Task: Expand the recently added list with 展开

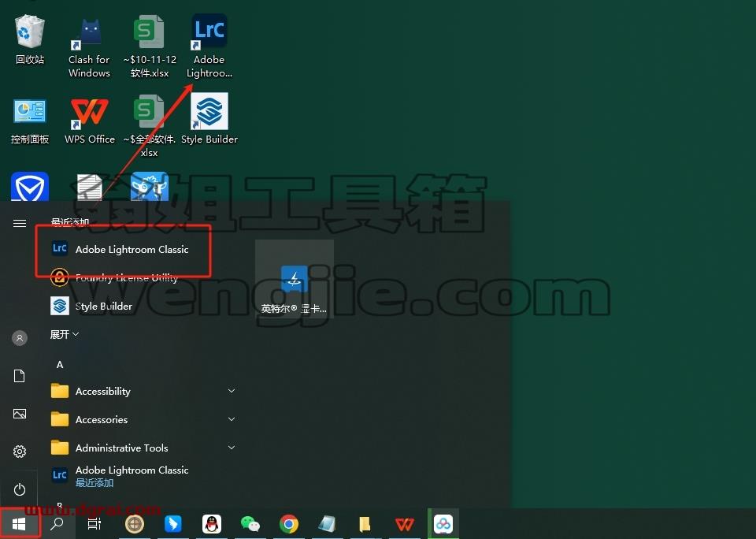Action: [64, 334]
